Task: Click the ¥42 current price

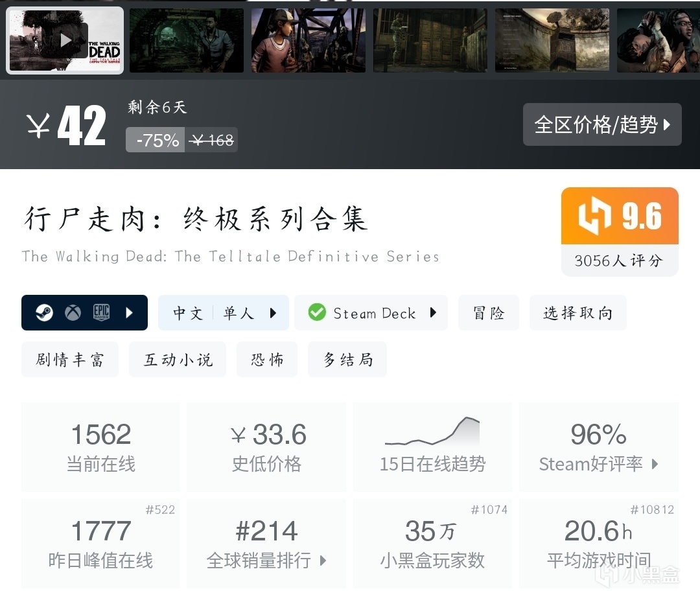Action: (x=66, y=126)
